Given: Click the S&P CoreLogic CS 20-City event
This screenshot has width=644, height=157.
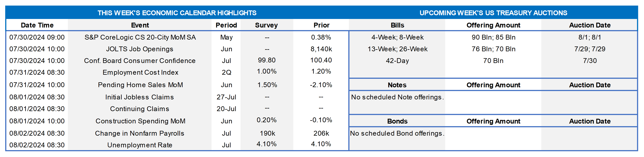Looking at the screenshot, I should tap(140, 37).
